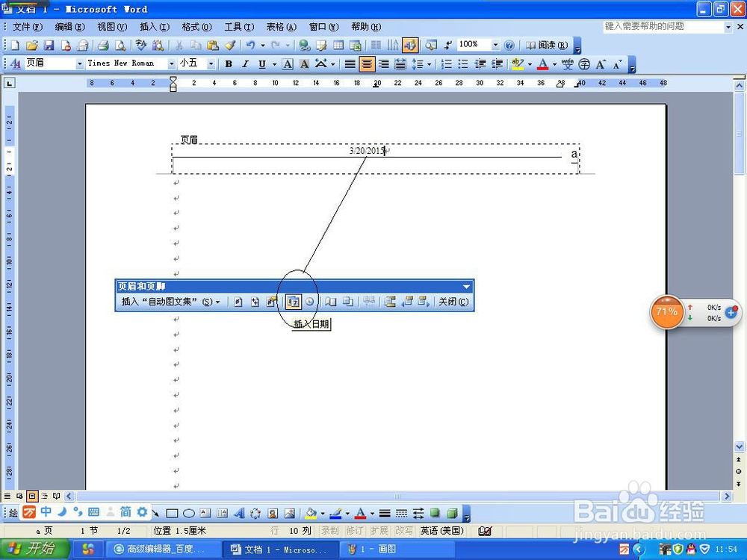Run spelling and grammar check
Screen dimensions: 747x560
click(x=141, y=46)
